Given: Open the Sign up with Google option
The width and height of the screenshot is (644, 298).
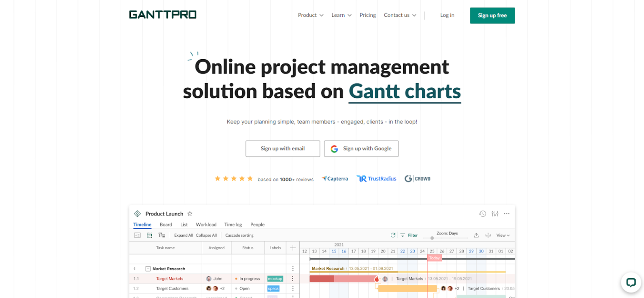Looking at the screenshot, I should (361, 149).
